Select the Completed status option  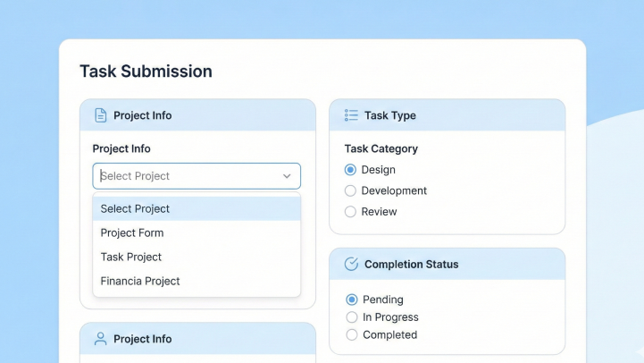(351, 334)
